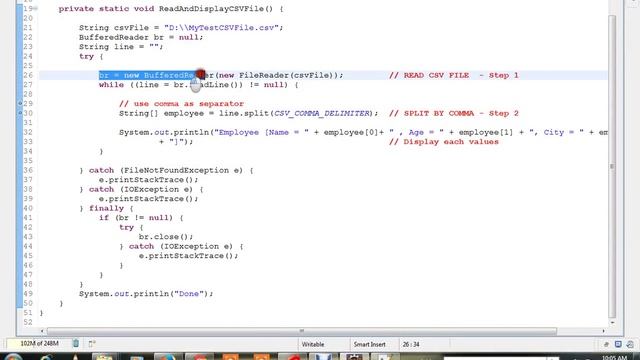Collapse the ReadAndDisplayCSVFile method at line 19

(36, 8)
